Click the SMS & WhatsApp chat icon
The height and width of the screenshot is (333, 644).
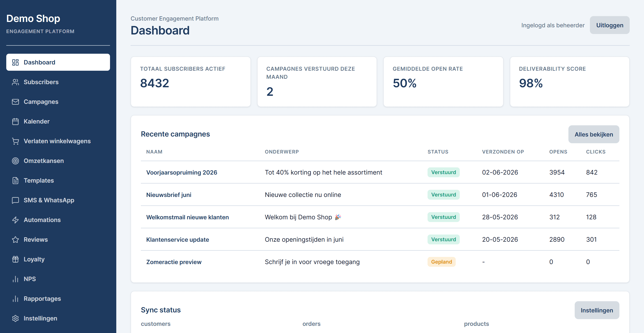[x=15, y=200]
